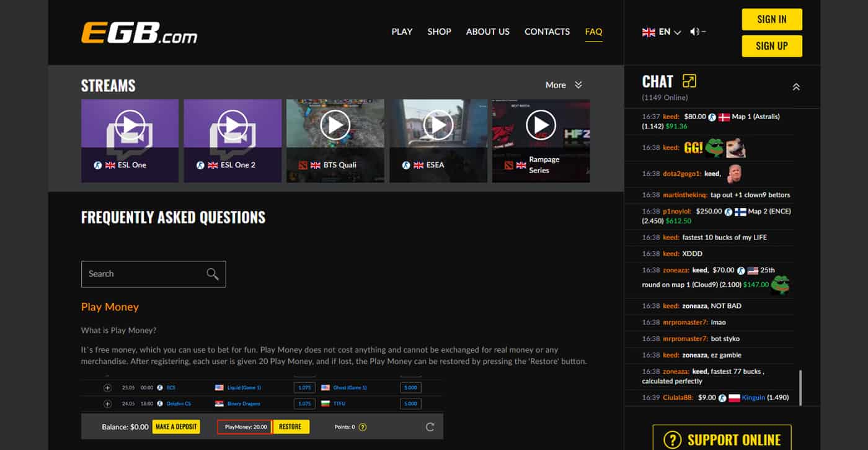Click the SIGN IN button

[772, 19]
